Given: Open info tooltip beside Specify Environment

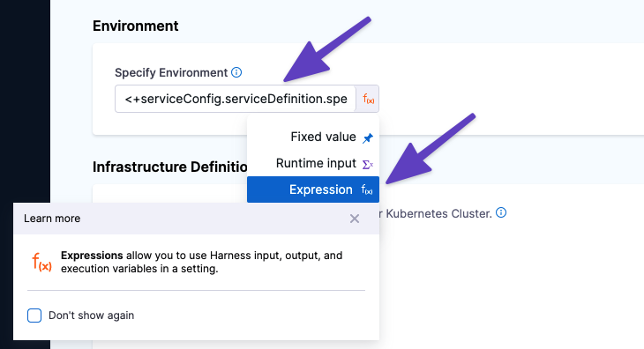Looking at the screenshot, I should click(x=236, y=72).
